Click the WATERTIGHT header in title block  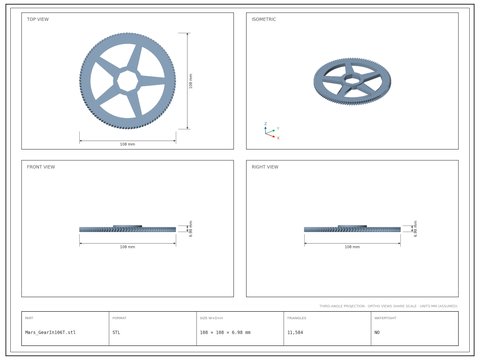coord(385,318)
